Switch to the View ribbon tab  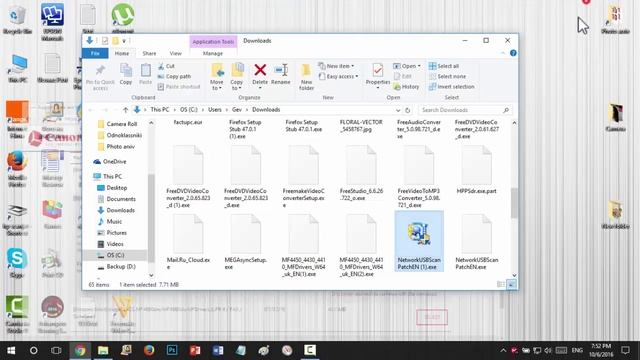pyautogui.click(x=176, y=53)
